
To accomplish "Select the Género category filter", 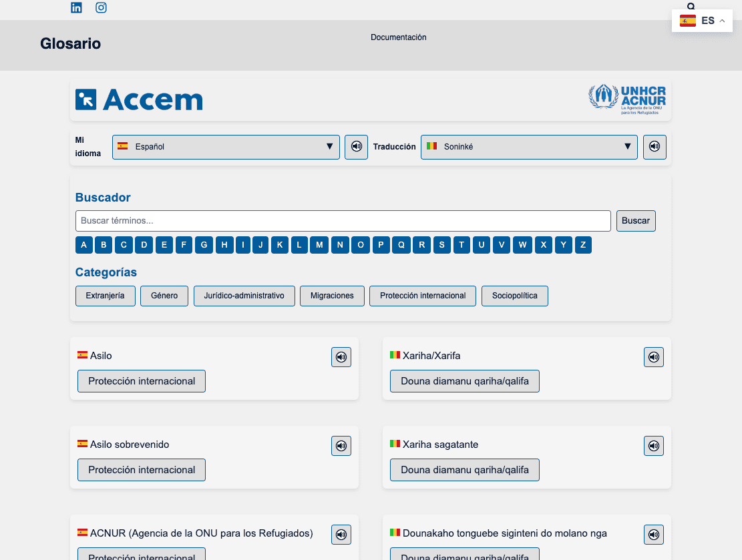I will (164, 296).
